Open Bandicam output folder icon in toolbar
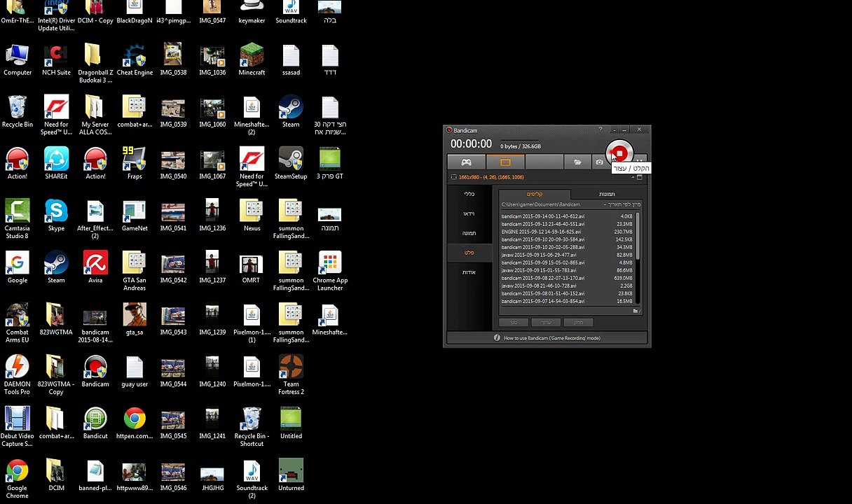852x504 pixels. (x=577, y=162)
